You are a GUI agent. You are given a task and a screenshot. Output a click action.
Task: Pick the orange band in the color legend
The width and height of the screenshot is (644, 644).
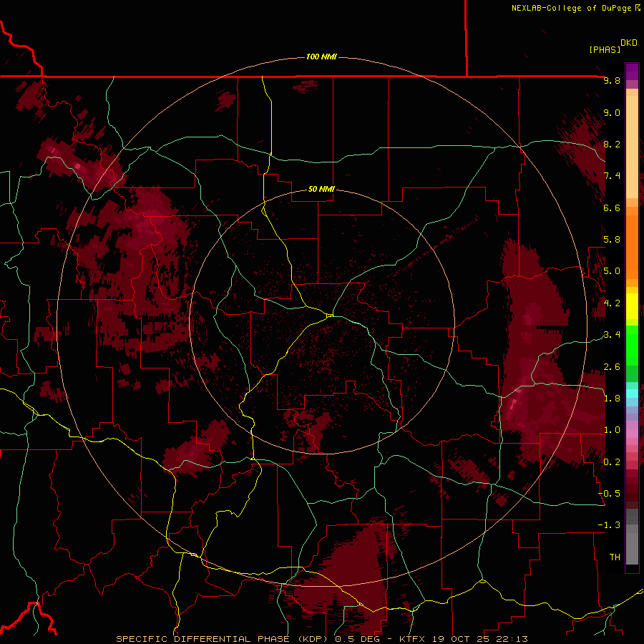tap(632, 248)
